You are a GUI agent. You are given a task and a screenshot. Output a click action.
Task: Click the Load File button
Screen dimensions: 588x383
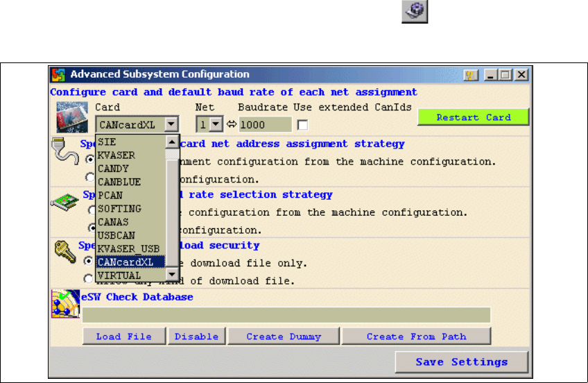(x=124, y=337)
